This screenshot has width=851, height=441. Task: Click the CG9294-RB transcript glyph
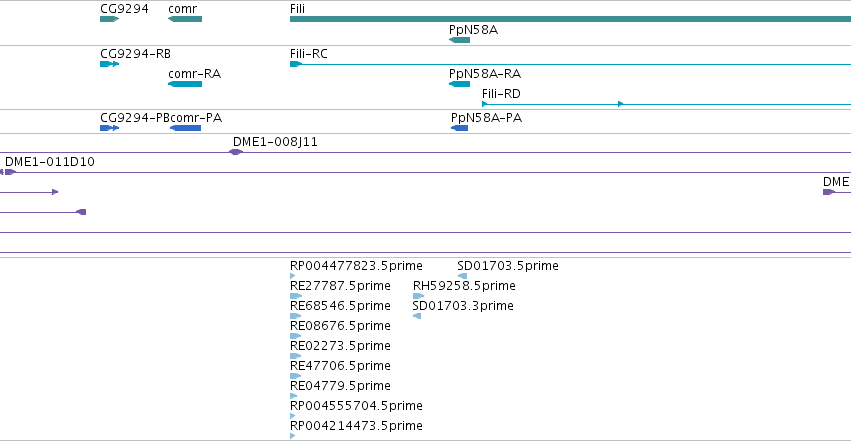point(109,64)
